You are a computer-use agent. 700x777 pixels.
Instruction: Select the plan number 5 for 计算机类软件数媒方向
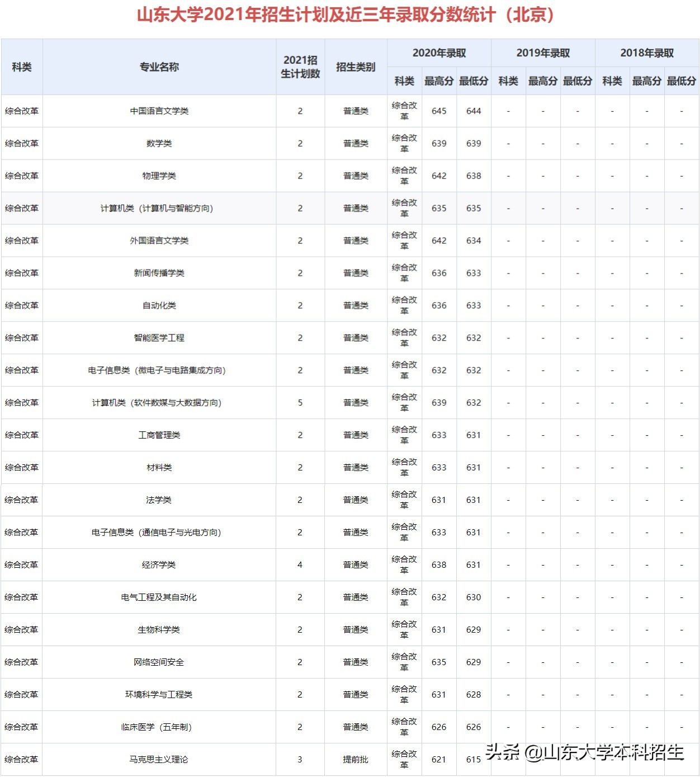click(x=300, y=402)
